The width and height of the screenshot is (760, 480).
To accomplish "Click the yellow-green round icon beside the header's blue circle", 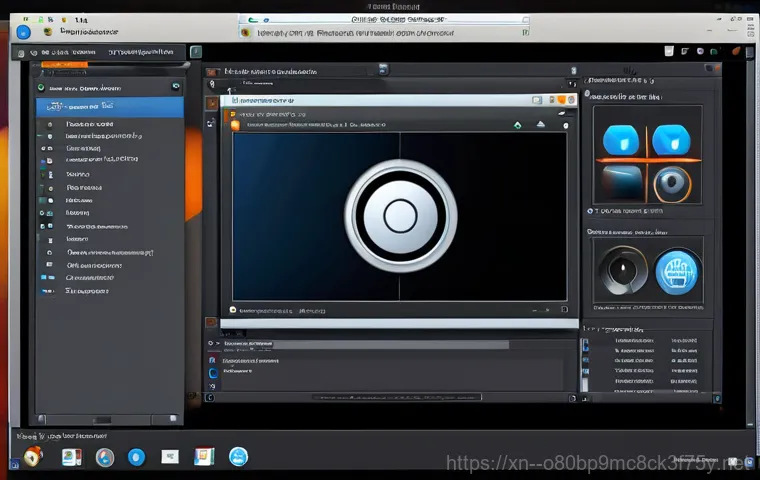I will [48, 32].
